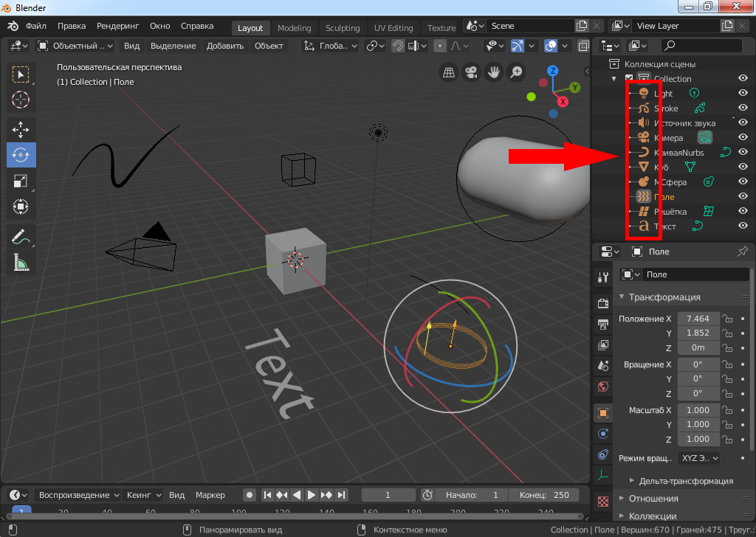Choose the Measure ruler tool

point(21,263)
